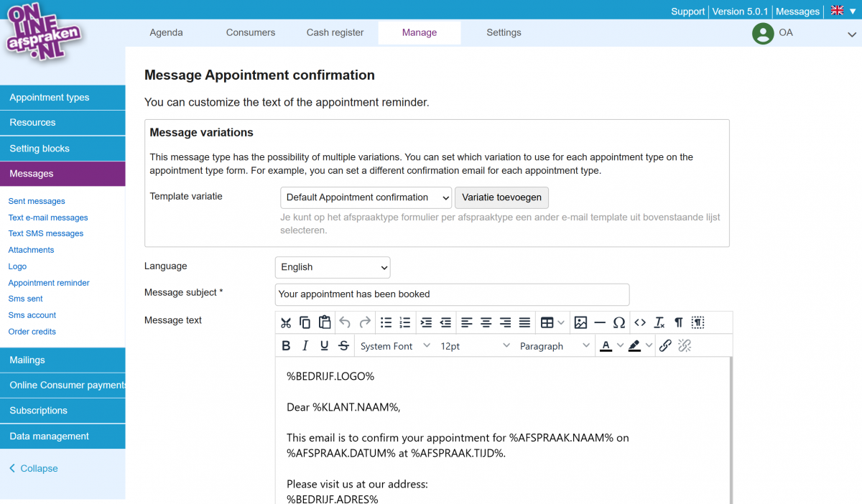Open the Appointment reminder sidebar link

(47, 282)
